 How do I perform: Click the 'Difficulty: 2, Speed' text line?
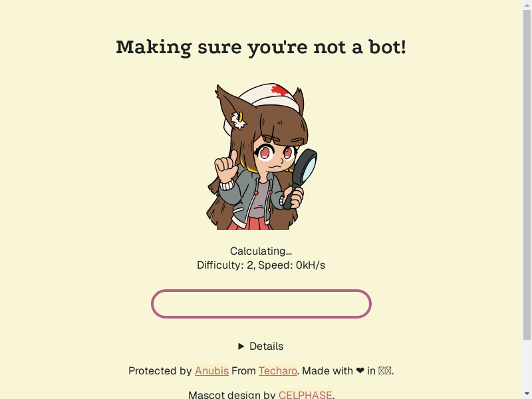(261, 265)
